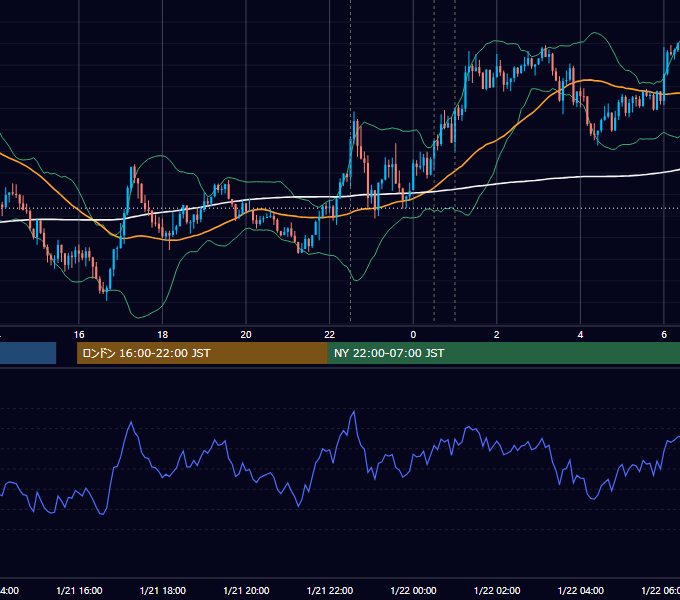
Task: Click the 1/22 04:00 date label
Action: 581,590
